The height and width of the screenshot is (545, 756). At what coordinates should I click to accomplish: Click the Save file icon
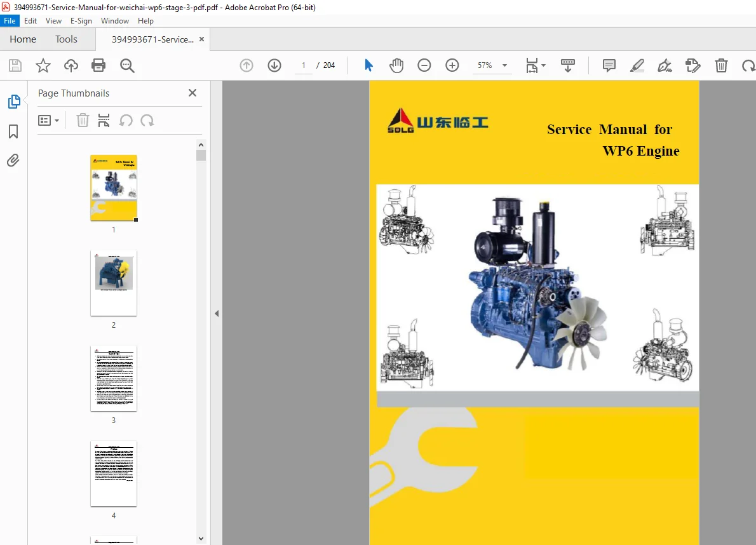[15, 65]
